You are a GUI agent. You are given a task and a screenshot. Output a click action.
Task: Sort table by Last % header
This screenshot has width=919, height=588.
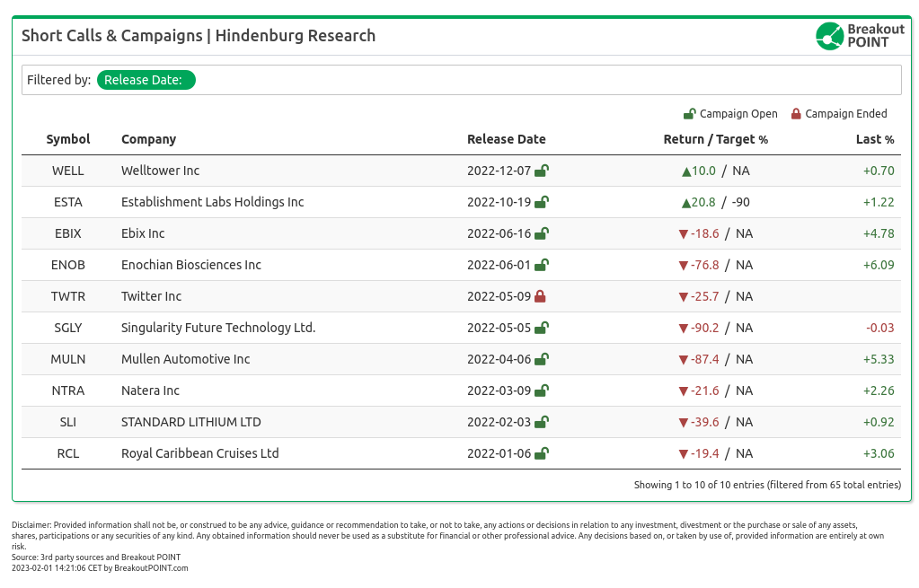click(x=875, y=139)
